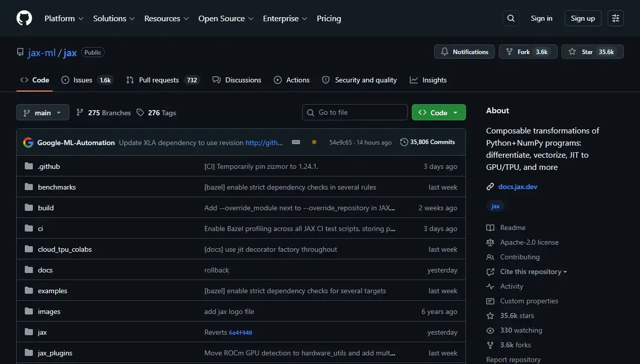The height and width of the screenshot is (364, 640).
Task: Switch to the Insights tab
Action: tap(429, 80)
